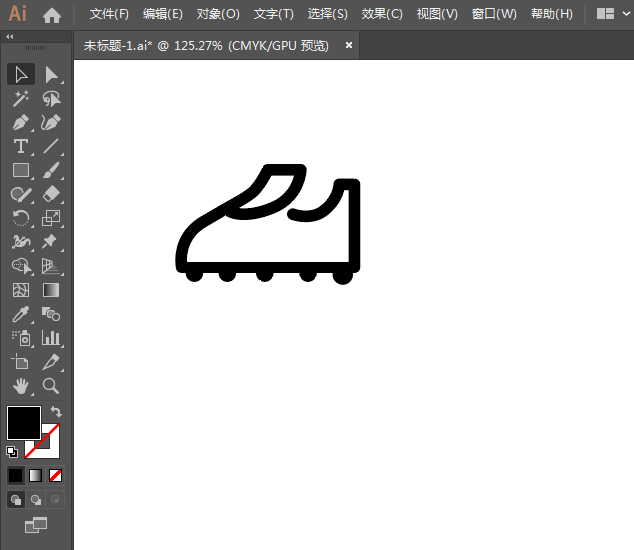Switch paint mode to Gradient
This screenshot has width=634, height=550.
click(36, 475)
